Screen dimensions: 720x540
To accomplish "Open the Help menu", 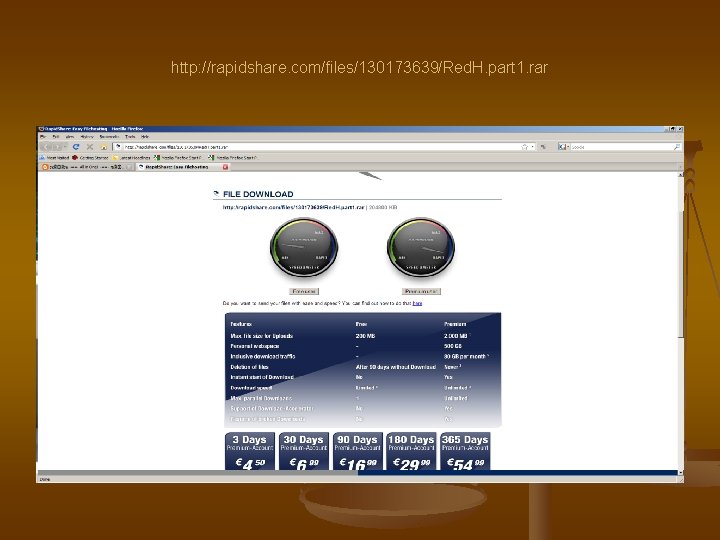I will 145,137.
